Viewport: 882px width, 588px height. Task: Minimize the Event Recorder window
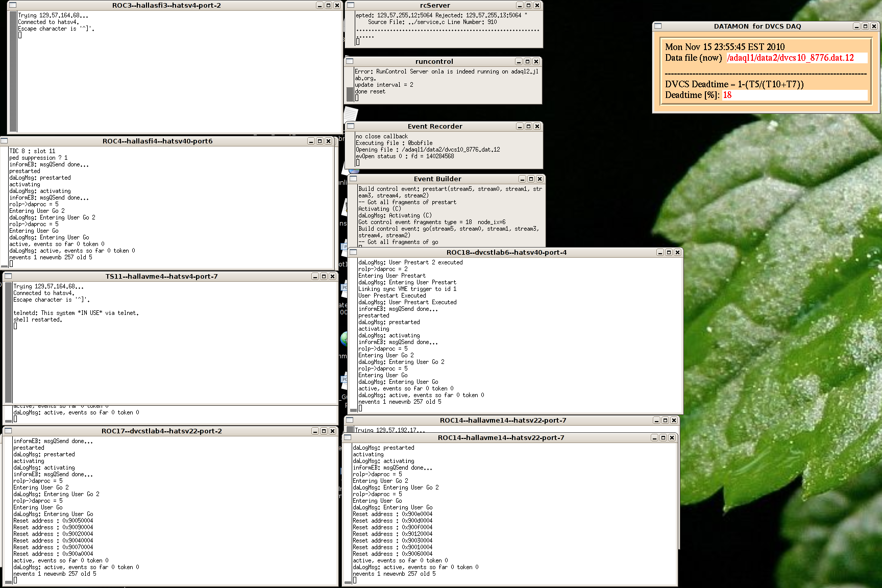click(x=520, y=126)
